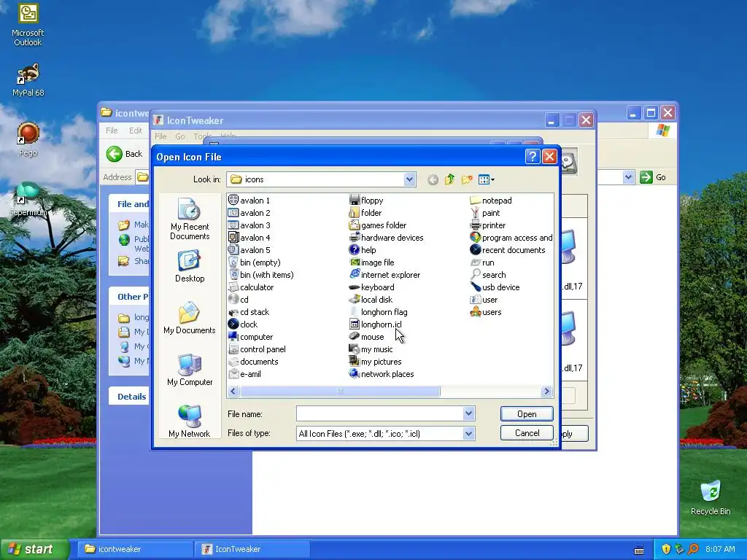The width and height of the screenshot is (747, 560).
Task: Select the network places icon file
Action: pos(382,374)
